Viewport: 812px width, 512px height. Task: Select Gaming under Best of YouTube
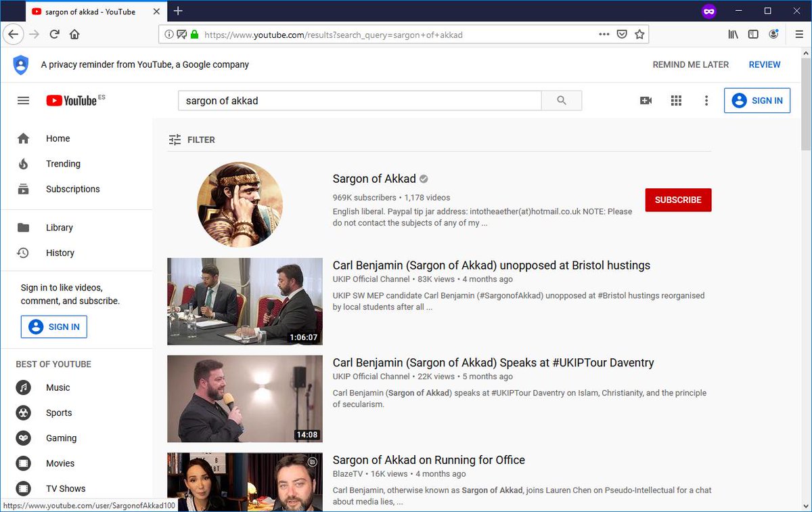click(76, 438)
